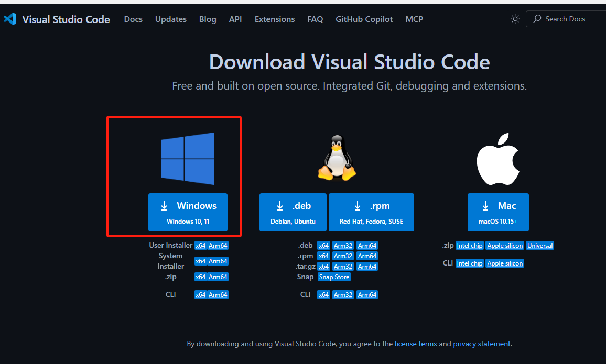Go to the Blog page
Screen dimensions: 606x364
pos(208,19)
